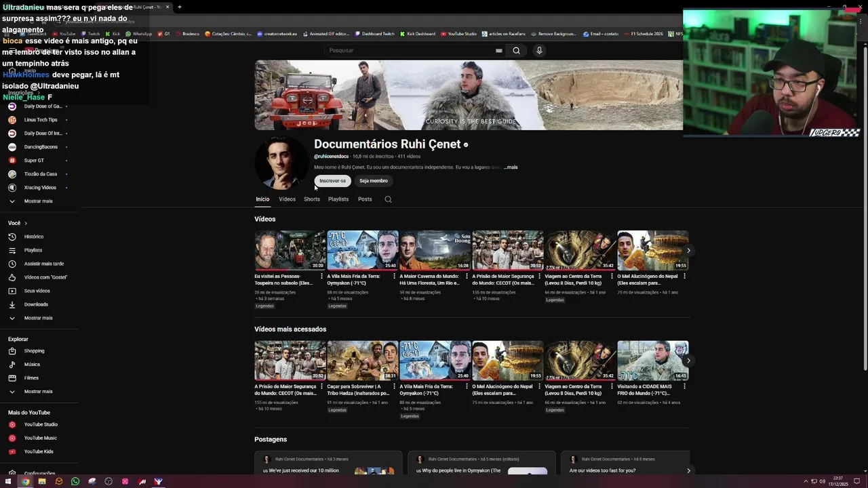Open the Xracing Videos subscription
868x488 pixels.
[40, 188]
